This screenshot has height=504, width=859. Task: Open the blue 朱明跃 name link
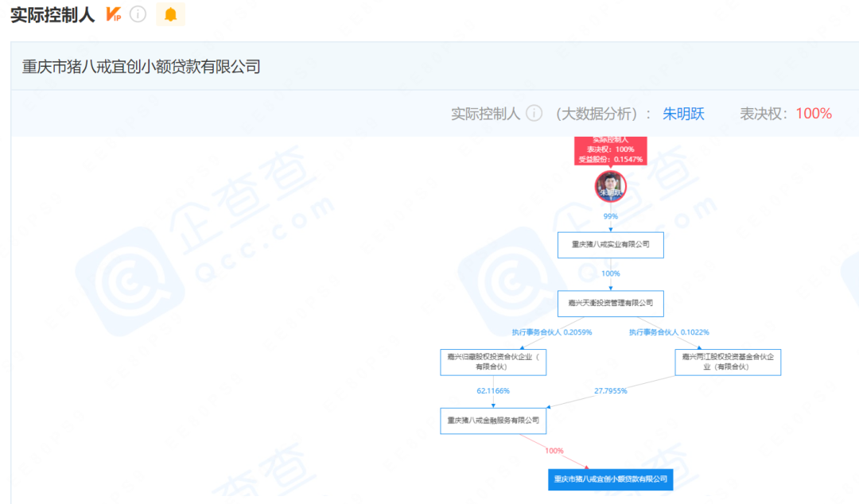click(683, 114)
